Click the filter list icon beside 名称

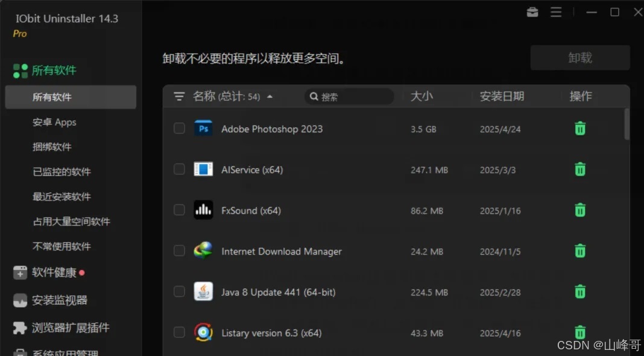179,96
